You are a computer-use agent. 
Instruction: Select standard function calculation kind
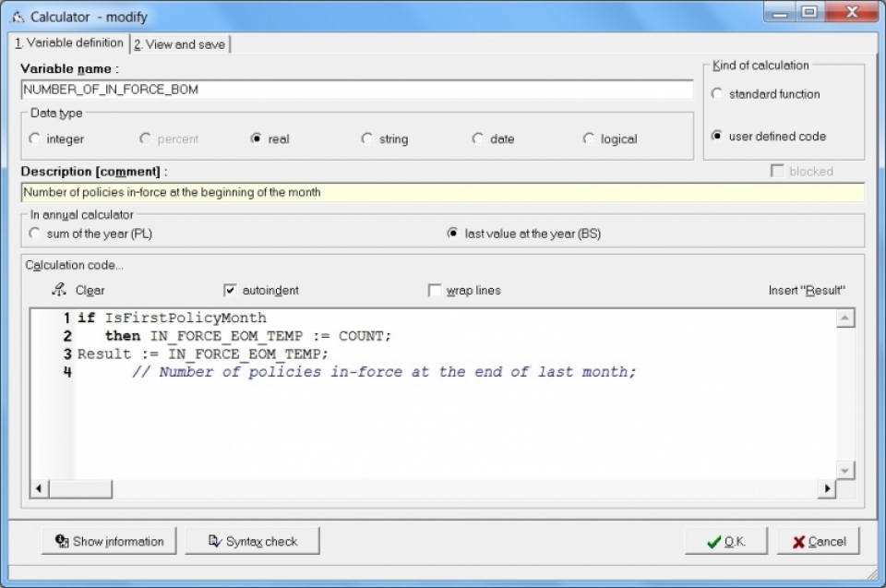(717, 94)
